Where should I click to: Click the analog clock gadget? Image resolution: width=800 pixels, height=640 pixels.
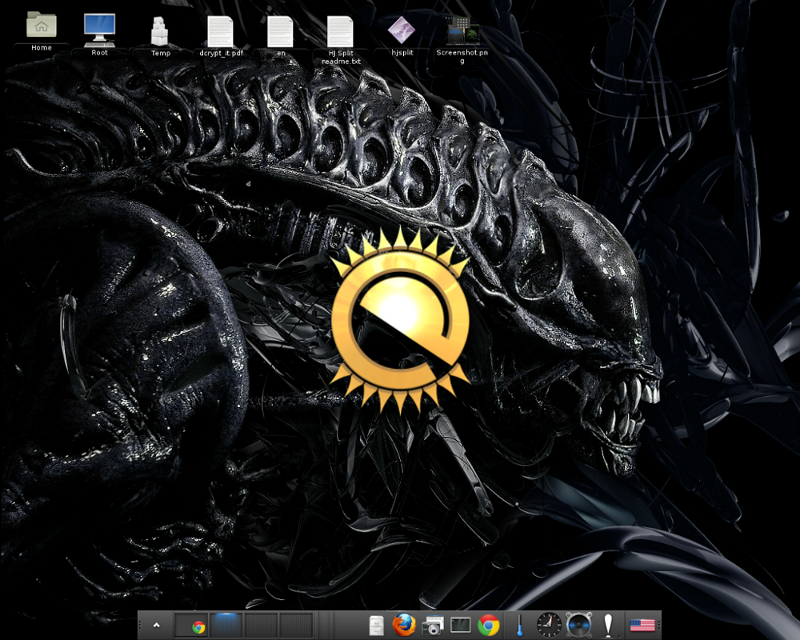tap(549, 625)
